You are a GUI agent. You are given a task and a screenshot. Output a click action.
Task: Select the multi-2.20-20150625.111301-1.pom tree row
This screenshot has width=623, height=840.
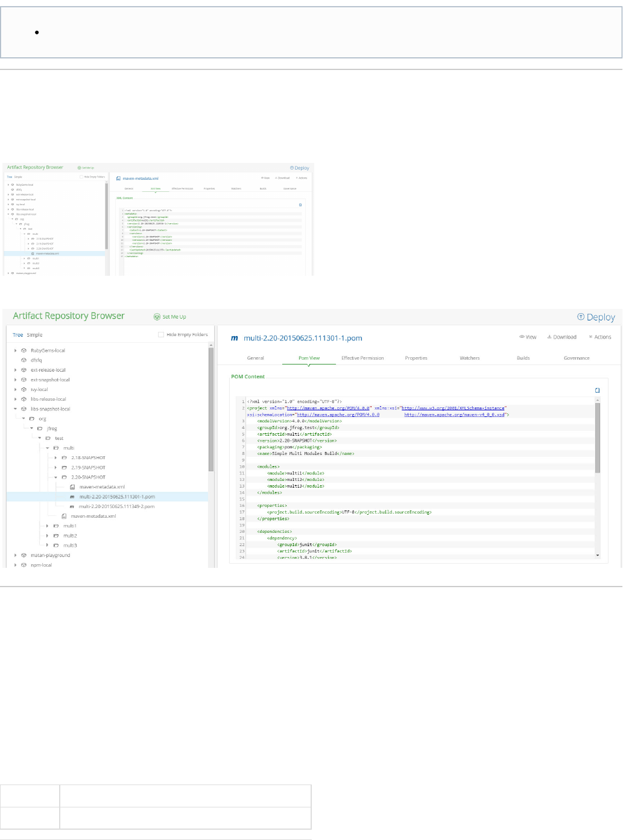tap(107, 497)
